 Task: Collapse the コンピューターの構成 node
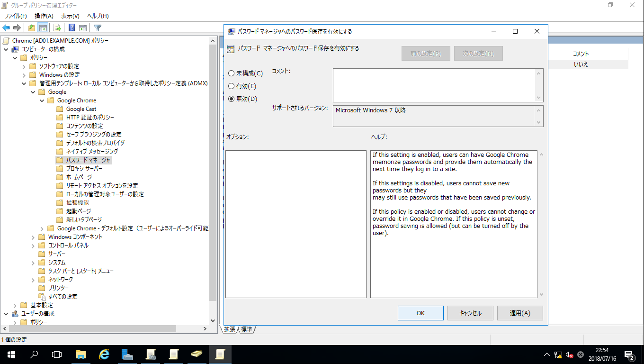[6, 49]
